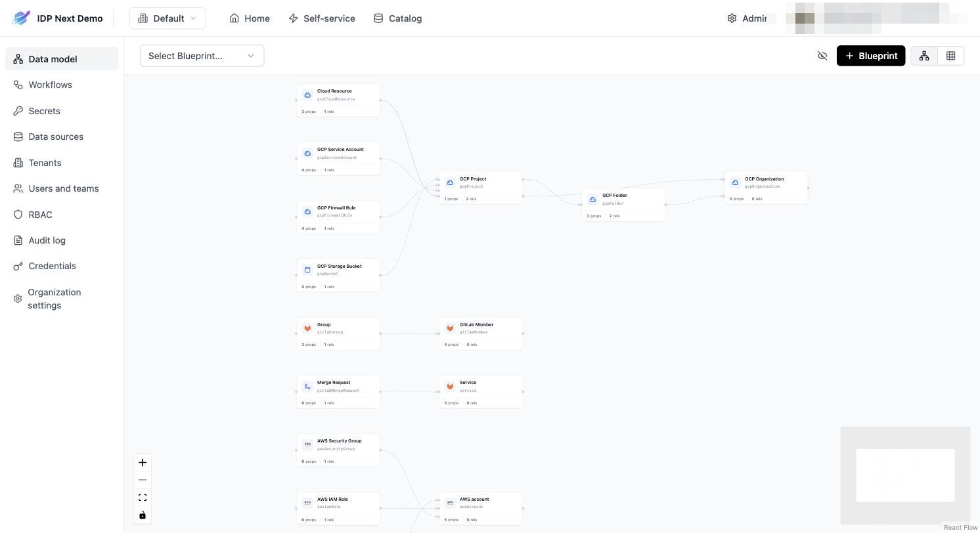
Task: Open Tenants in the sidebar
Action: click(62, 163)
